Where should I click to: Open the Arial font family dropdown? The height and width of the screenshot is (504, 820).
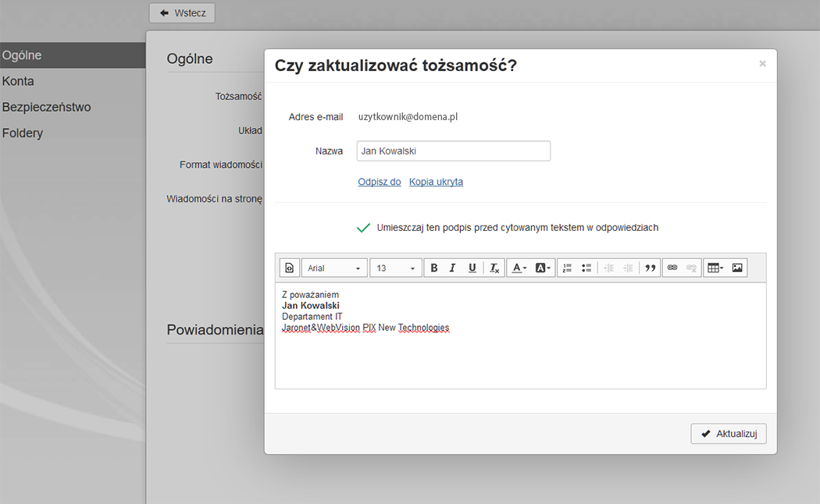[334, 268]
